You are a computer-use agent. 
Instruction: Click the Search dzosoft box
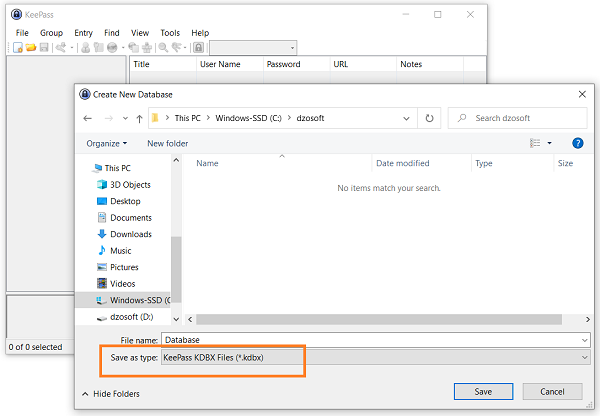pos(517,118)
